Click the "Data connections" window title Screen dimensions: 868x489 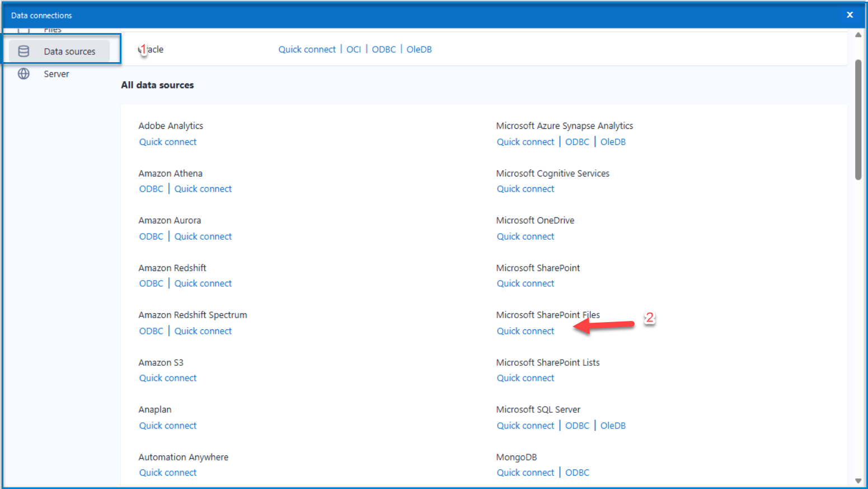[41, 16]
